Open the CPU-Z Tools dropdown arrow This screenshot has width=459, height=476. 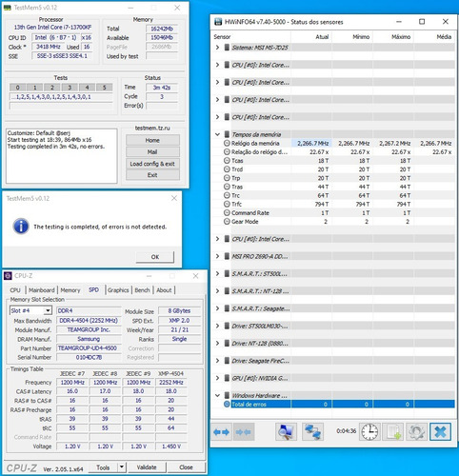click(x=122, y=467)
